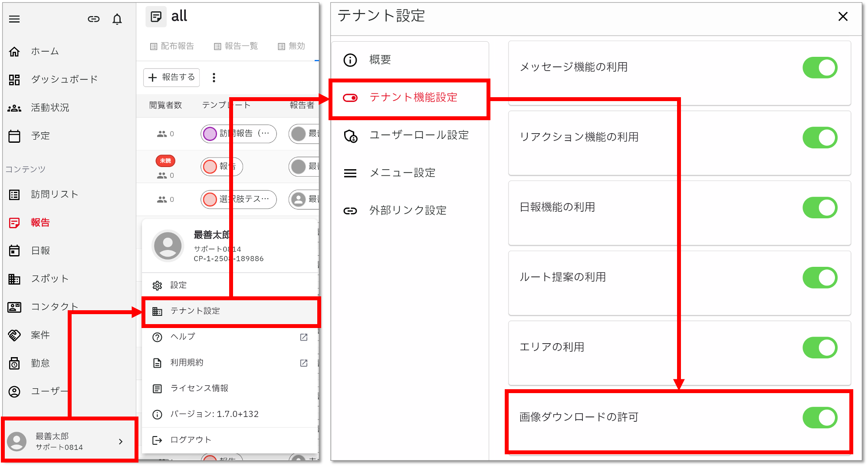Click the three-dot more options icon

pyautogui.click(x=214, y=78)
